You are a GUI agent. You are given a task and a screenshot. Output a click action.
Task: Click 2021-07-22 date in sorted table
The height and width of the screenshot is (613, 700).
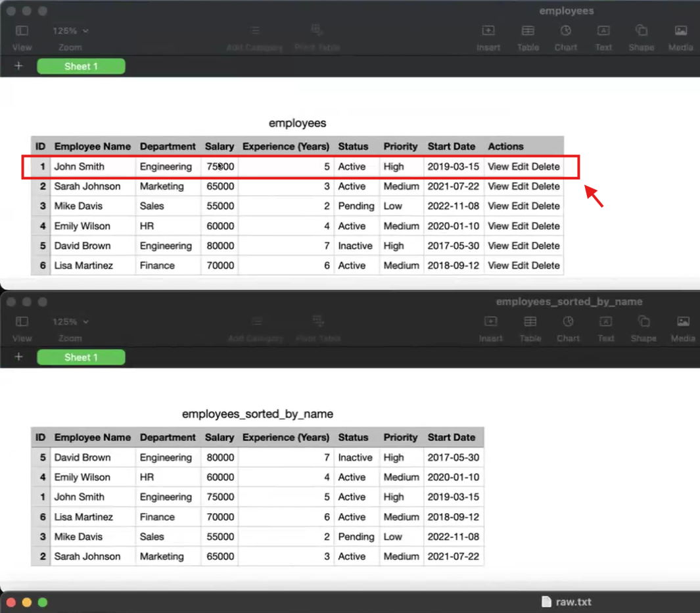coord(453,556)
